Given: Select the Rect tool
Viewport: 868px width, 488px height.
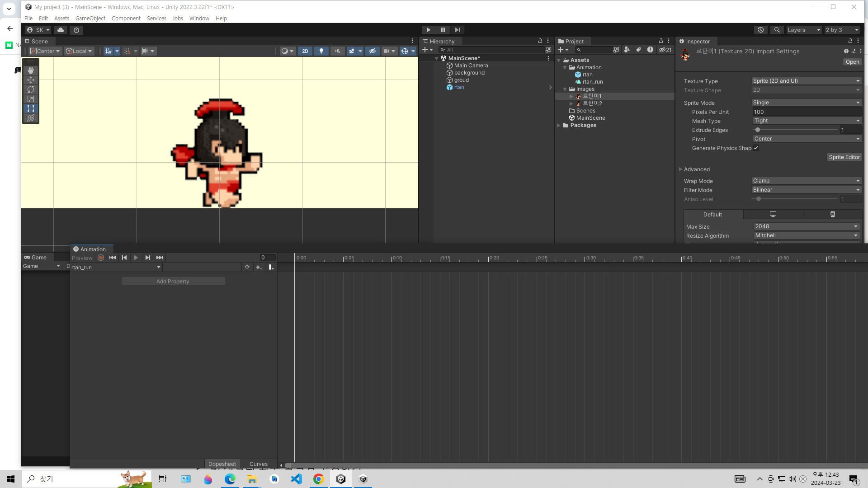Looking at the screenshot, I should click(x=31, y=108).
